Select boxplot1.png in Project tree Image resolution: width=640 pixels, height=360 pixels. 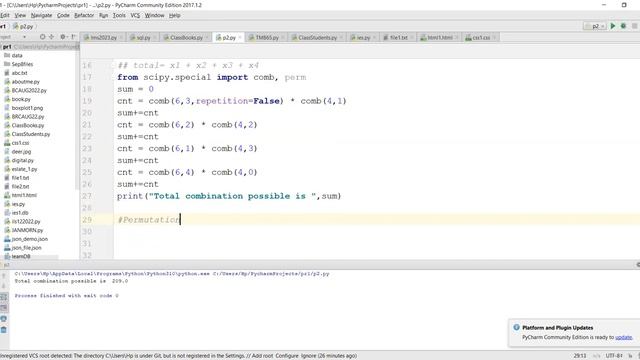pos(23,108)
